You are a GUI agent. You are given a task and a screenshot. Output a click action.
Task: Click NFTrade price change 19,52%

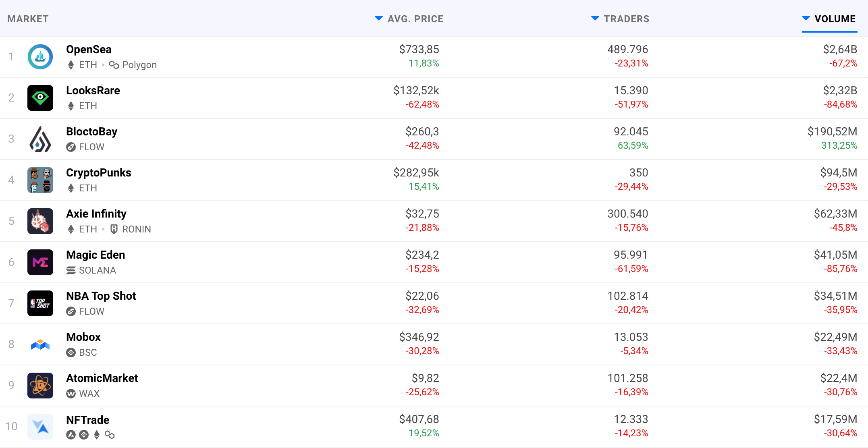coord(424,433)
